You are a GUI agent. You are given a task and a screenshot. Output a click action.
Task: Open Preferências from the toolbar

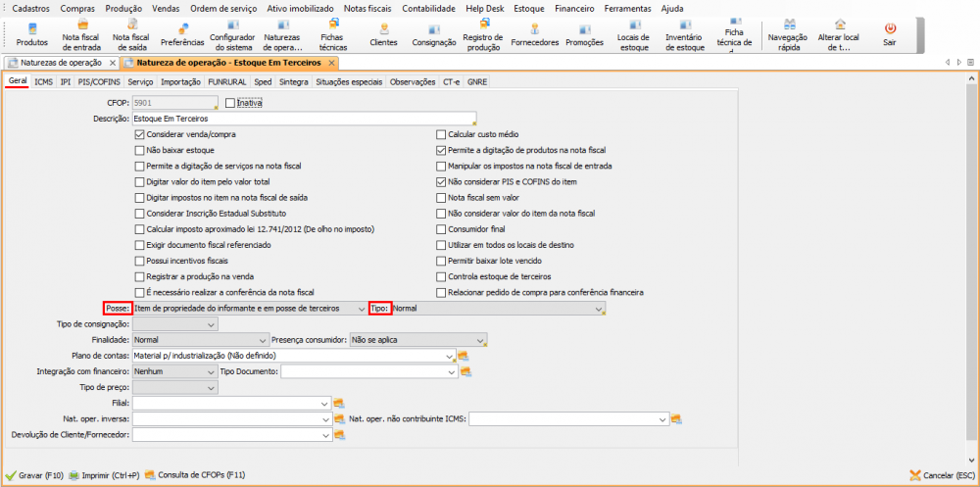click(x=182, y=34)
